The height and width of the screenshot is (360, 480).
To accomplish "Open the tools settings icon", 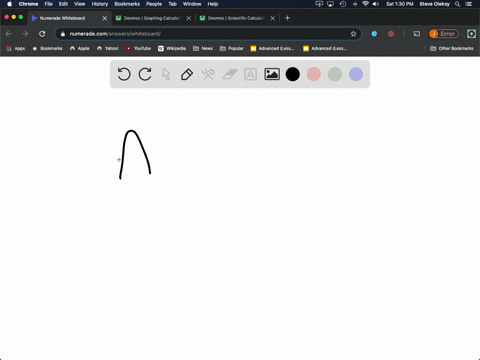I will tap(208, 74).
